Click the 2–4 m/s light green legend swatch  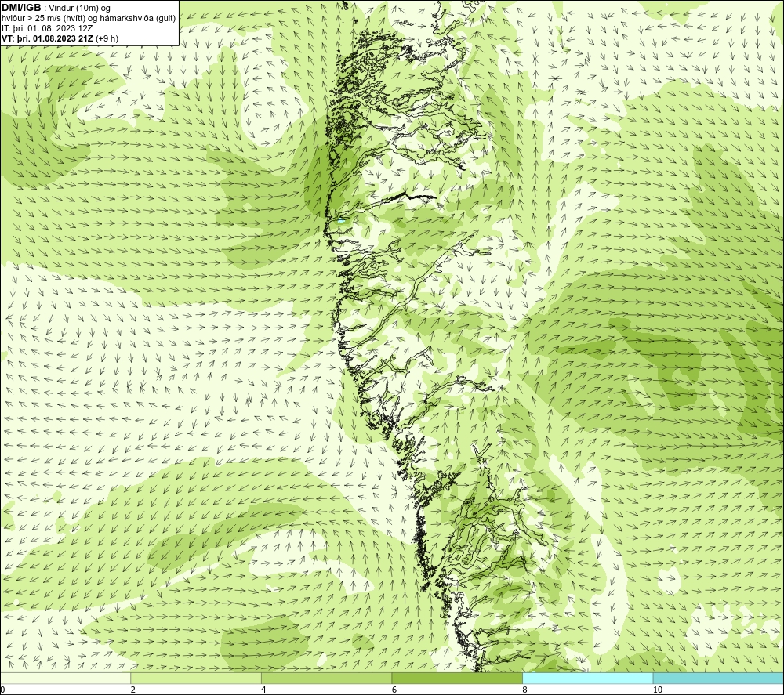tap(196, 678)
